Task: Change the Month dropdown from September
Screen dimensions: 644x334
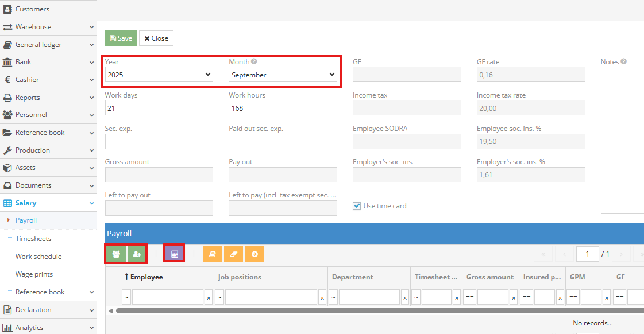Action: point(283,74)
